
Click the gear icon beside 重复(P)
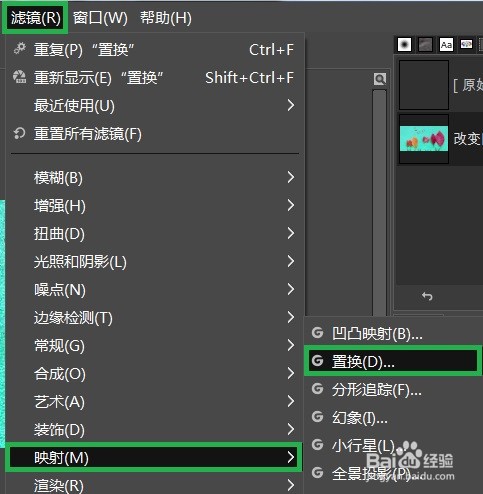[20, 49]
